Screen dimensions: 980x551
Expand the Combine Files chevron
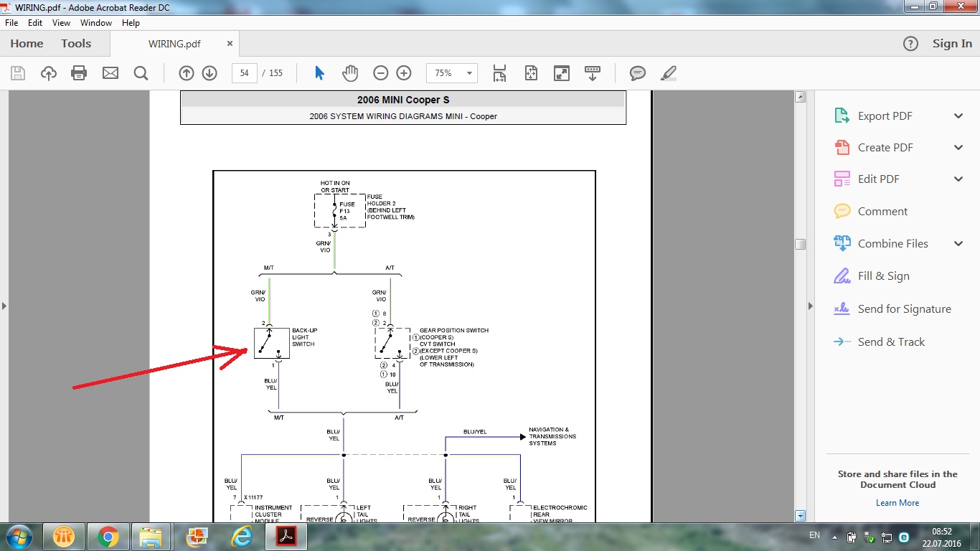pyautogui.click(x=958, y=244)
